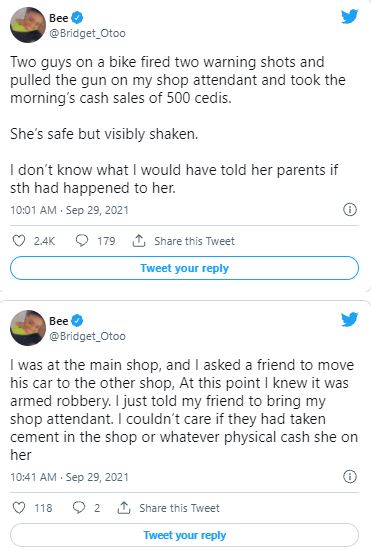
Task: Open info icon beside 10:41 AM timestamp
Action: (350, 477)
